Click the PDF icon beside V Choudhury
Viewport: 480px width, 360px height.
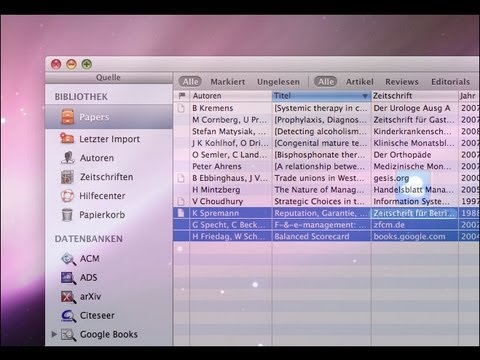click(181, 201)
